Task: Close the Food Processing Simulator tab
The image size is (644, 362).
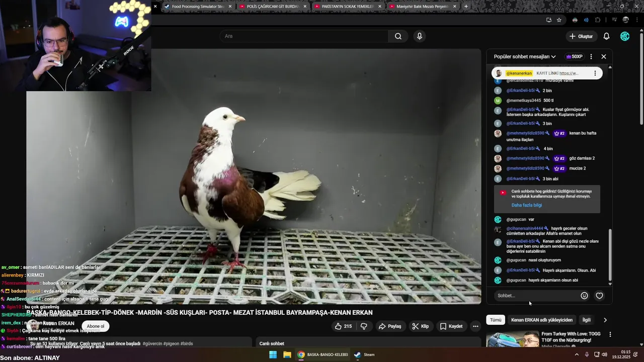Action: point(230,7)
